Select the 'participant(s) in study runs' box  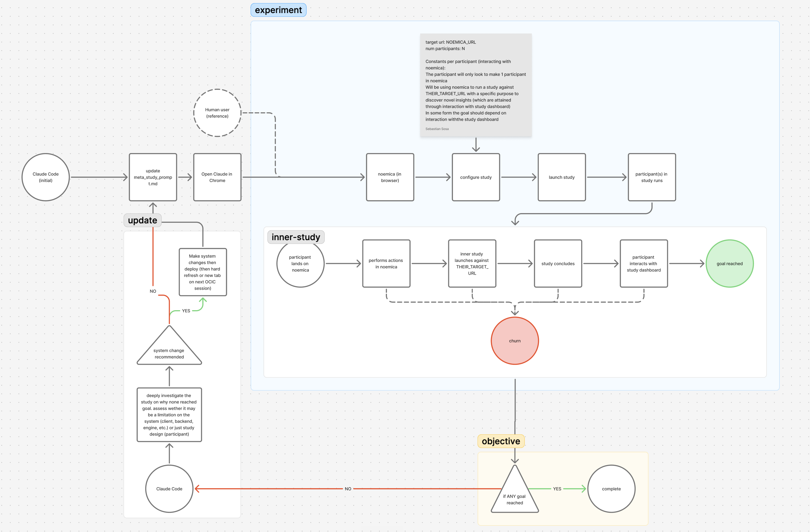[652, 177]
